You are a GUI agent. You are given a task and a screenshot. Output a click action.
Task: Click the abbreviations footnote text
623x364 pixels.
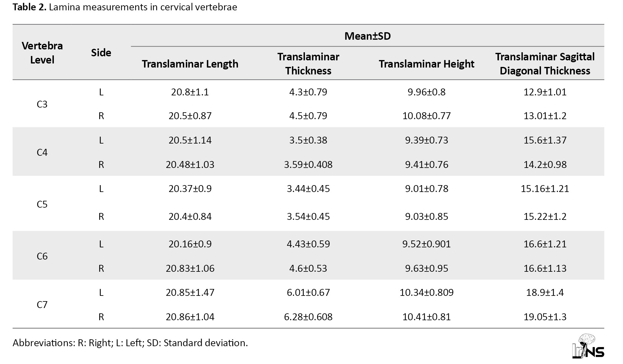(x=130, y=343)
